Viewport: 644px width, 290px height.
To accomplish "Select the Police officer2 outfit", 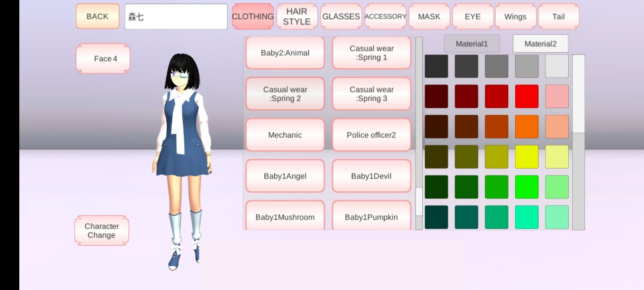I will 371,135.
